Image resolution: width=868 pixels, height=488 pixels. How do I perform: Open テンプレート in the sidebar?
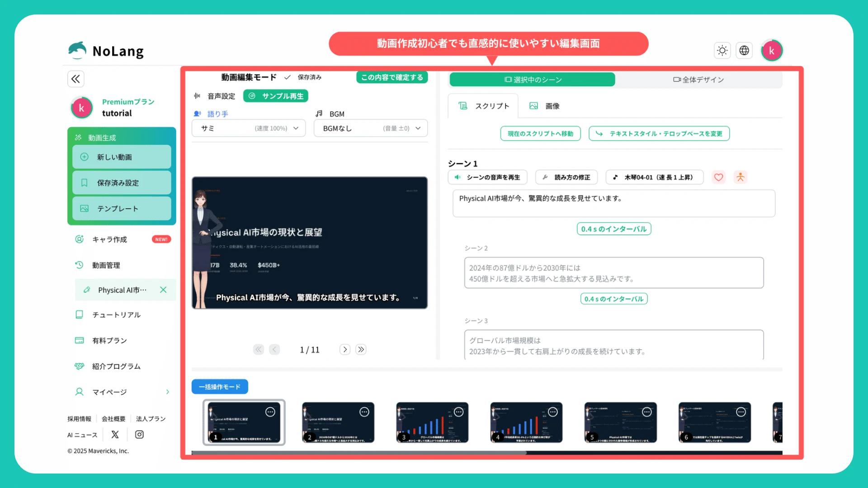pyautogui.click(x=122, y=208)
